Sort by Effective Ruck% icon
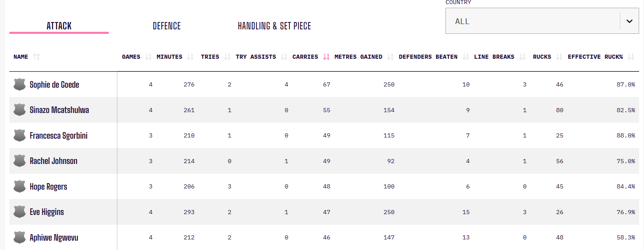This screenshot has width=644, height=250. [631, 57]
